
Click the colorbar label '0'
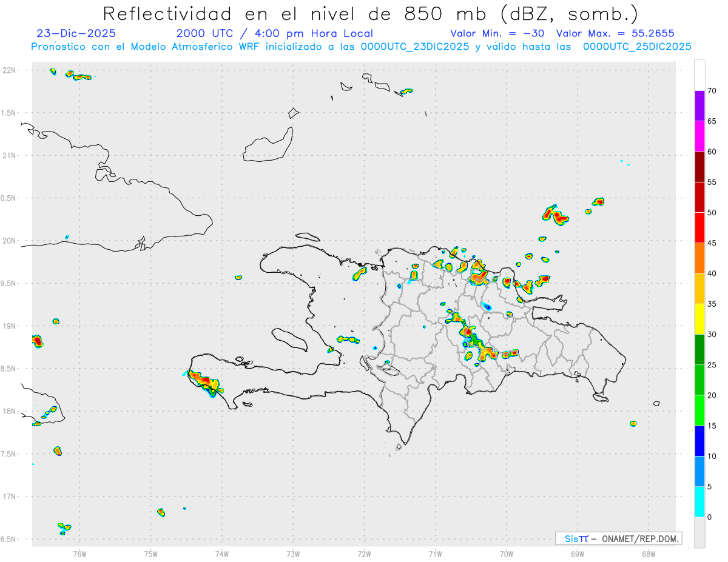(709, 517)
